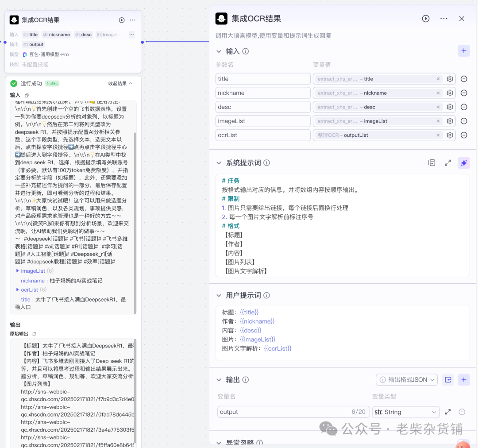Click the str.output tag on the node card
The image size is (478, 448).
[34, 45]
